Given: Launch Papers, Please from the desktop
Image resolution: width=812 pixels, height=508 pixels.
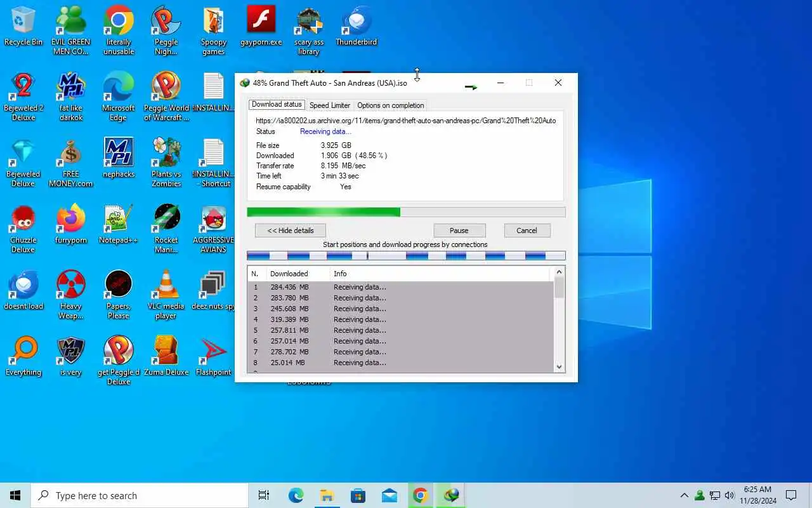Looking at the screenshot, I should 119,295.
